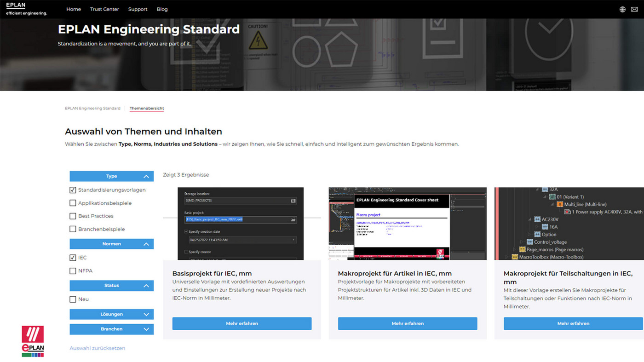Image resolution: width=644 pixels, height=362 pixels.
Task: Expand the Branchen filter section
Action: (x=111, y=329)
